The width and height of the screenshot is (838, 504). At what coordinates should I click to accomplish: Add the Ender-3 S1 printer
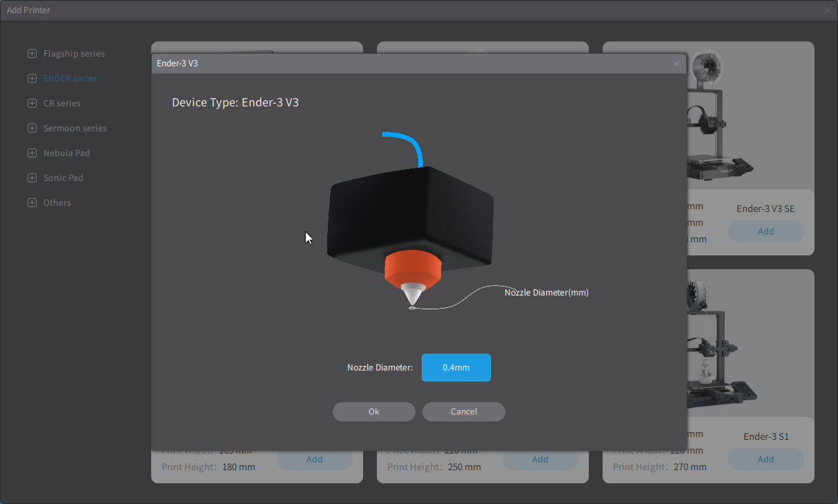click(x=766, y=459)
